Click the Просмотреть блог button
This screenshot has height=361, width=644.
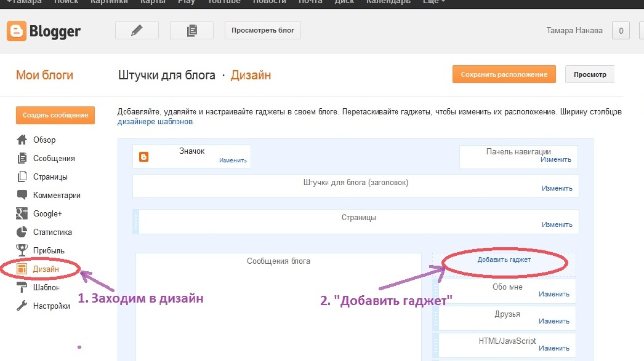(263, 30)
